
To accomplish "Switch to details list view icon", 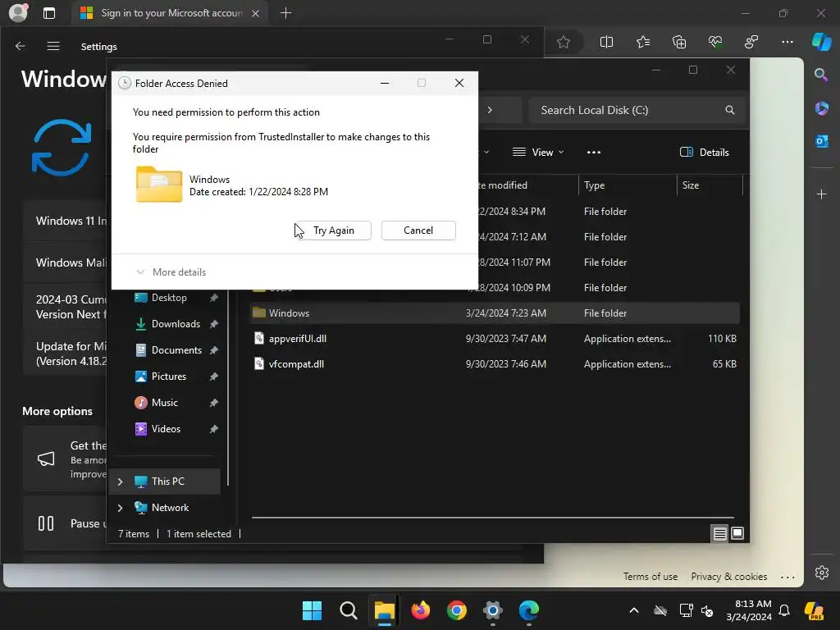I will (719, 533).
